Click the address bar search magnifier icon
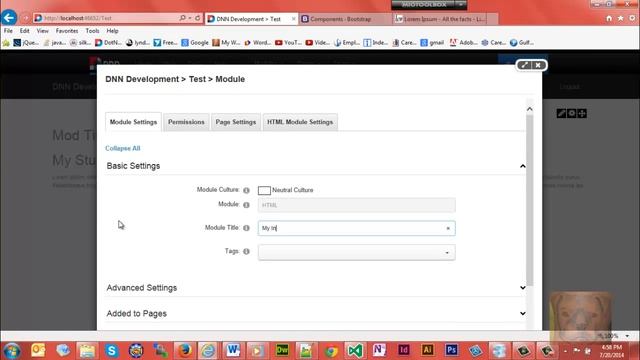640x360 pixels. point(182,18)
